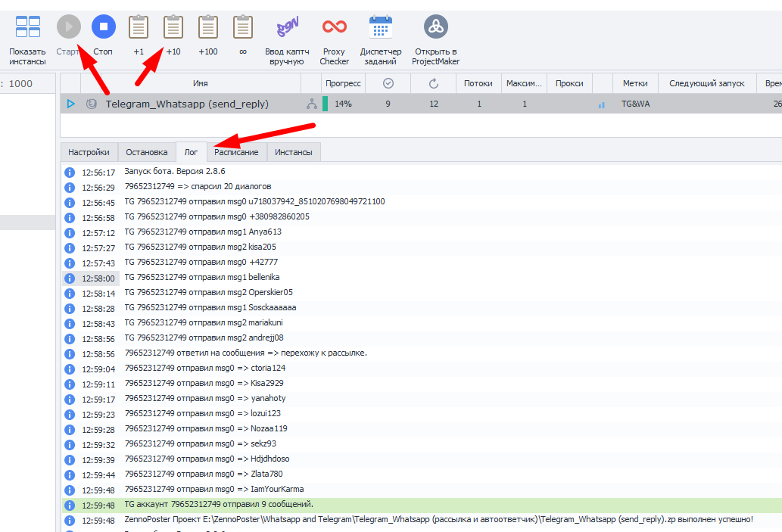Screen dimensions: 782x532
Task: Select log line msg2 mariakuni
Action: pos(204,322)
